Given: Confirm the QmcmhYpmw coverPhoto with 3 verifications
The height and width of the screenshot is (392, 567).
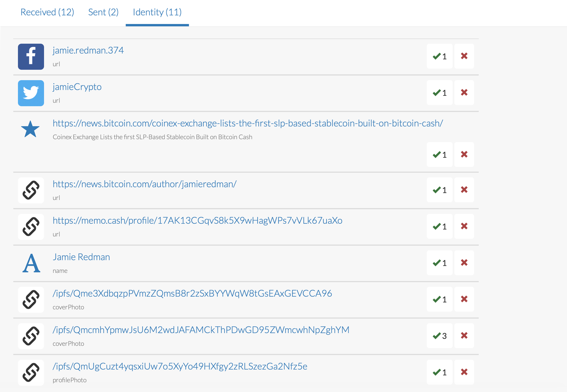Looking at the screenshot, I should point(439,336).
